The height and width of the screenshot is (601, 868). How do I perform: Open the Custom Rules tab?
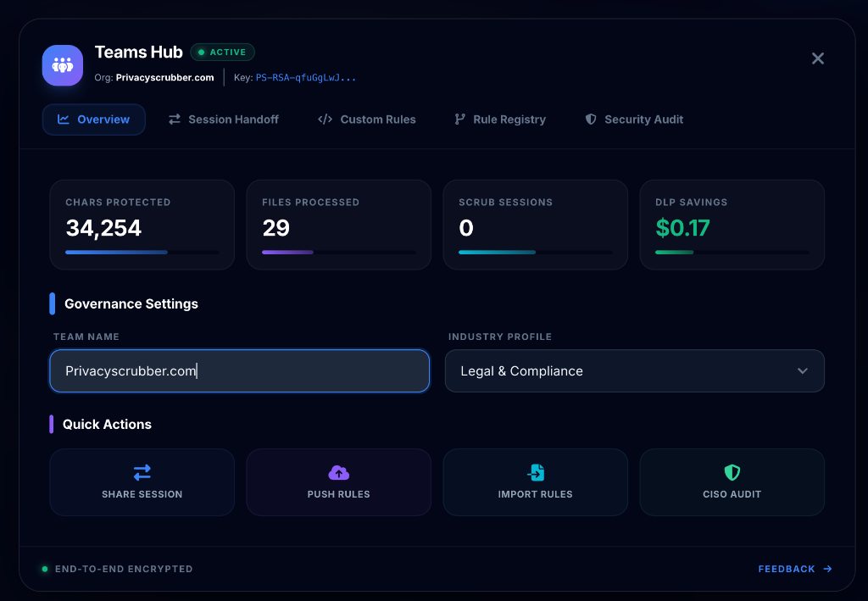(x=366, y=120)
